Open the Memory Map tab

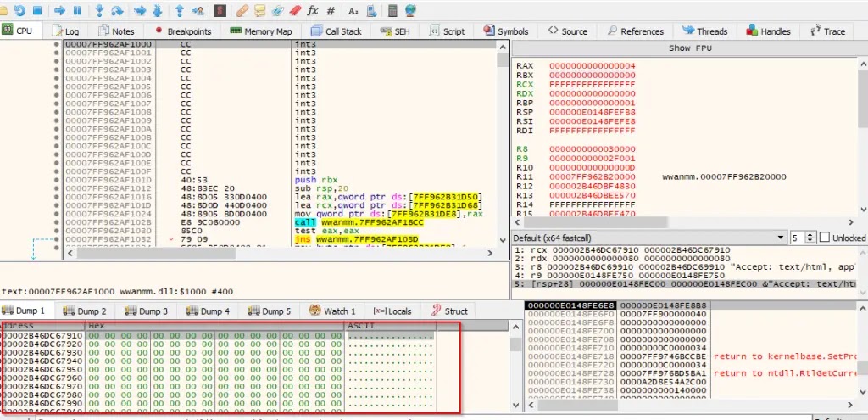coord(261,31)
